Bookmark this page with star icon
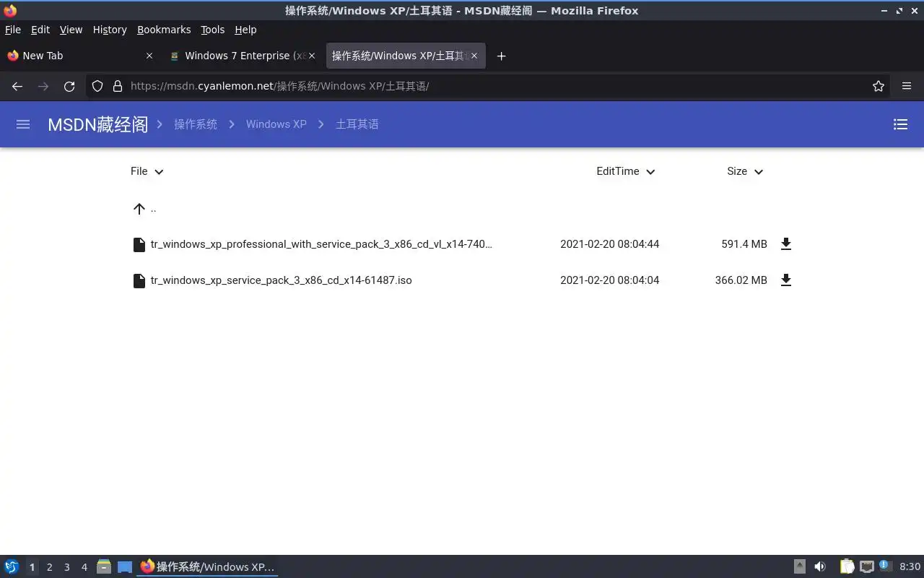 click(x=879, y=86)
